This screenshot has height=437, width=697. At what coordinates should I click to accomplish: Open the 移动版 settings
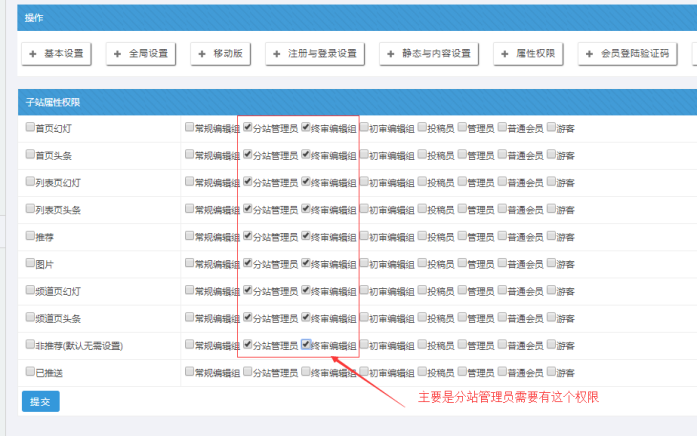coord(218,53)
